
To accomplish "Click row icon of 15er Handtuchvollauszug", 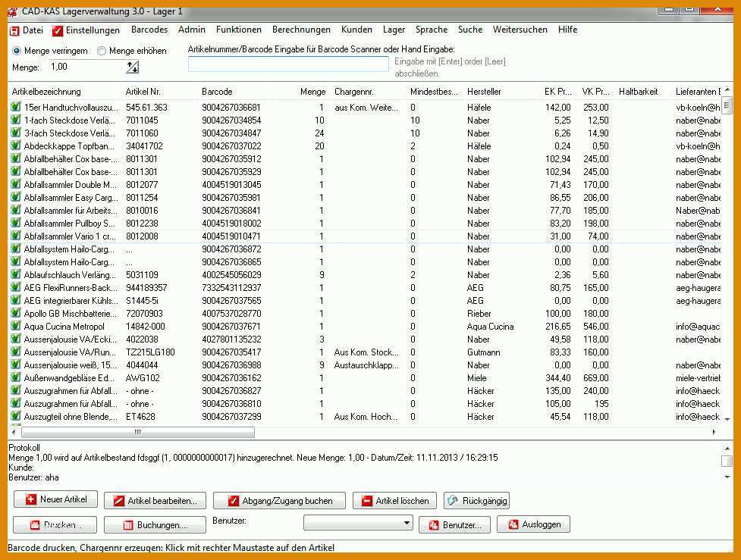I will [x=16, y=107].
